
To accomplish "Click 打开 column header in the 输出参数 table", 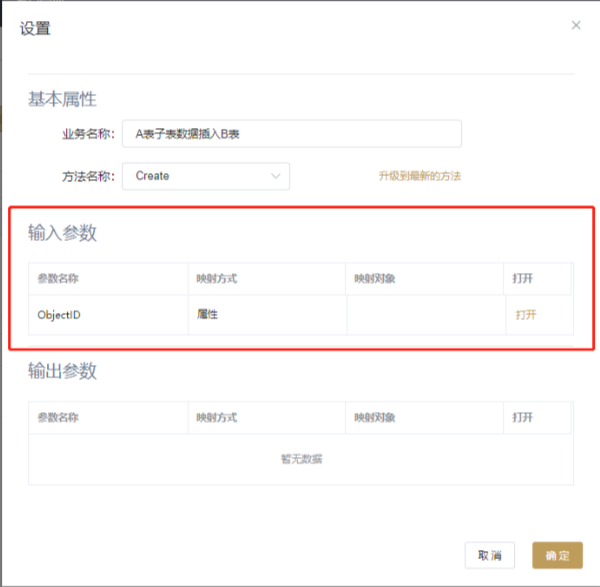I will click(x=523, y=416).
